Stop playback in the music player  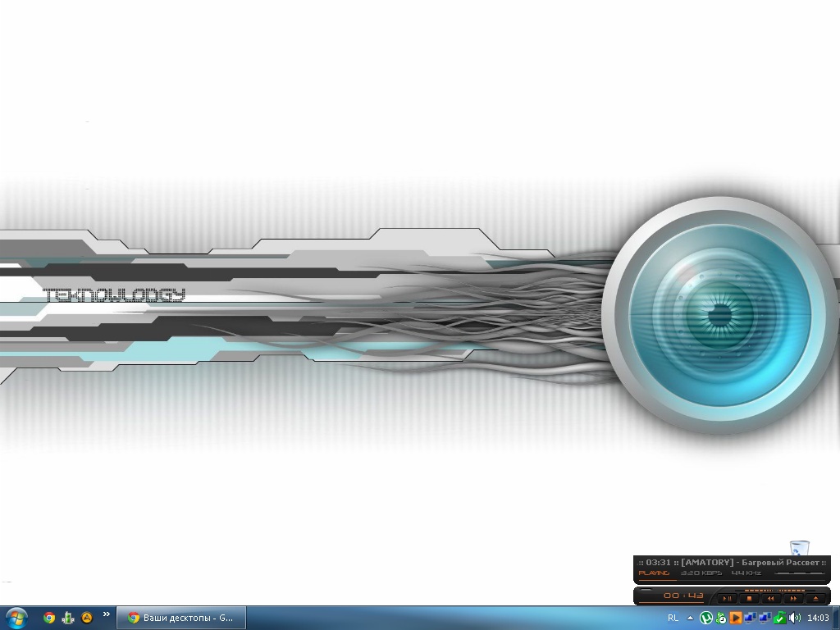click(x=749, y=598)
